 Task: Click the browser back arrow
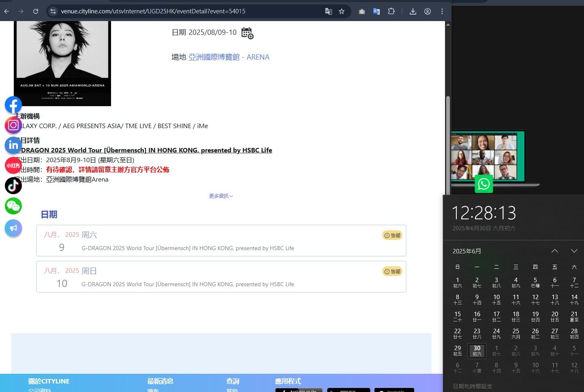[6, 11]
